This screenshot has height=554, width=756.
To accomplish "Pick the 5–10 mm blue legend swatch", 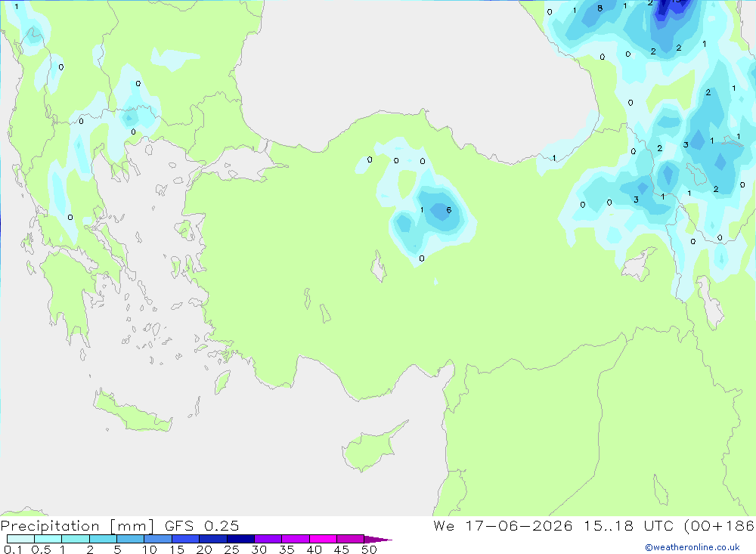I will 131,539.
